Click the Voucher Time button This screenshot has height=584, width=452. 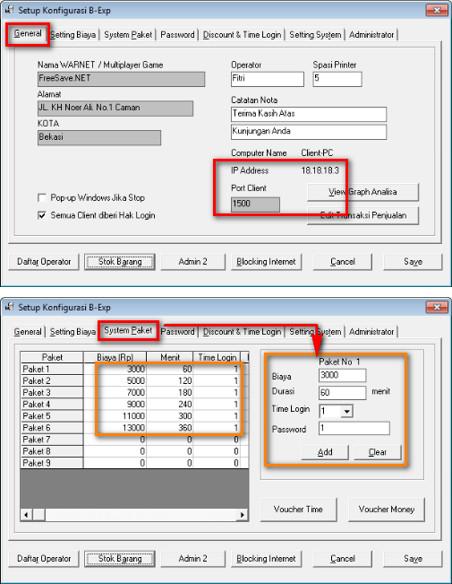coord(298,509)
